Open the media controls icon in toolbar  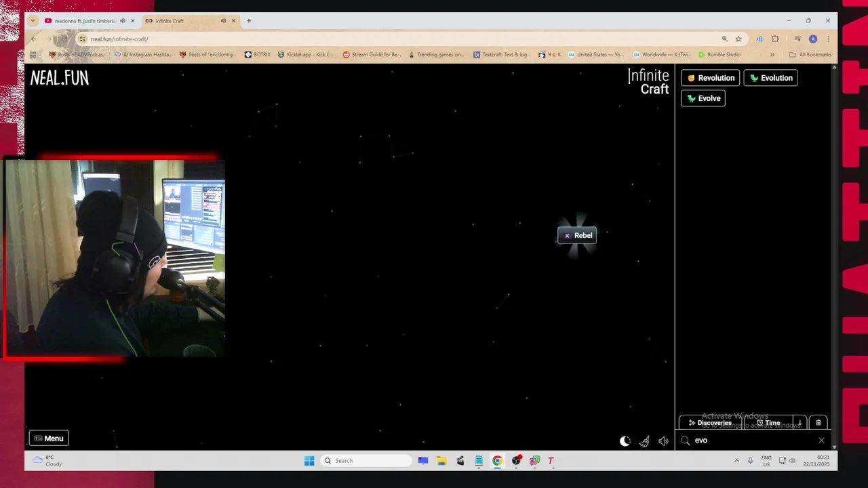point(797,39)
